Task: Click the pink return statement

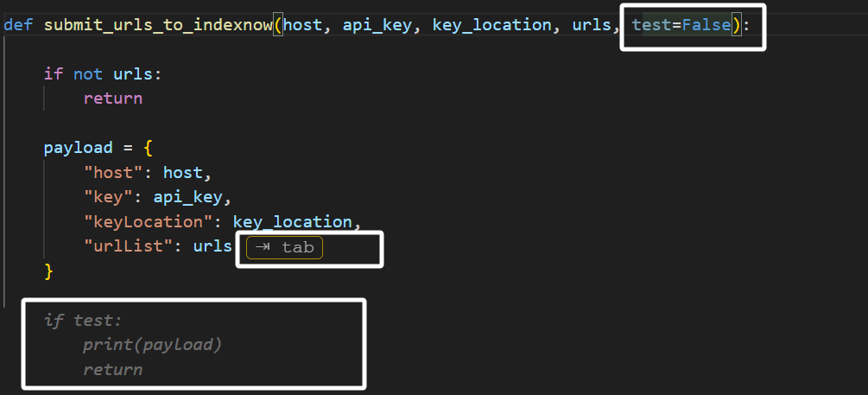Action: (x=113, y=99)
